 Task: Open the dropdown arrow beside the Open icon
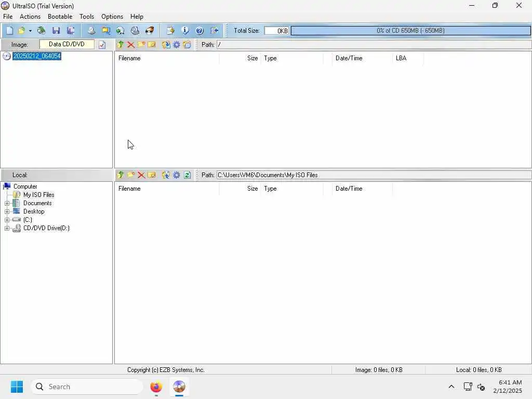(30, 31)
